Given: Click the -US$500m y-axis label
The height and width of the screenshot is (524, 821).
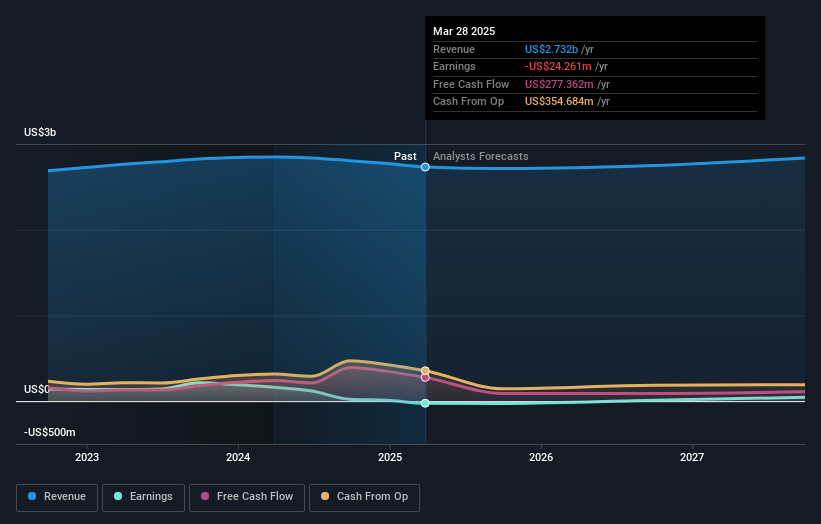Looking at the screenshot, I should (x=50, y=432).
